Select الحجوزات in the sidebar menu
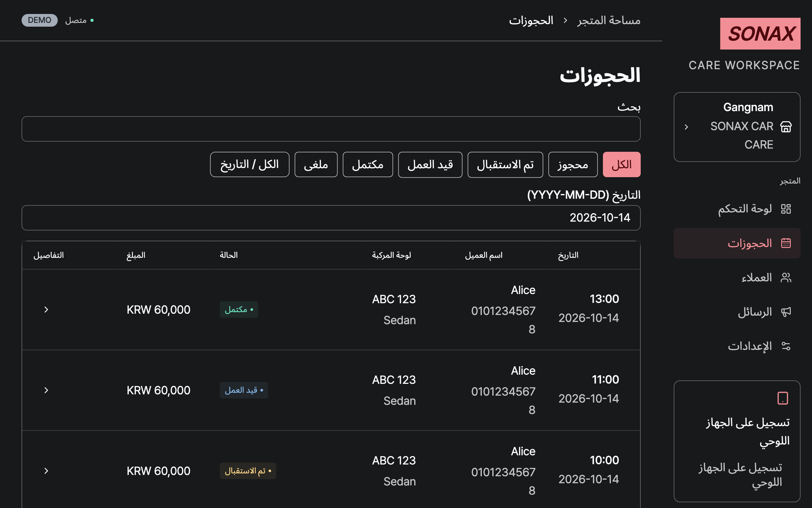 tap(737, 243)
